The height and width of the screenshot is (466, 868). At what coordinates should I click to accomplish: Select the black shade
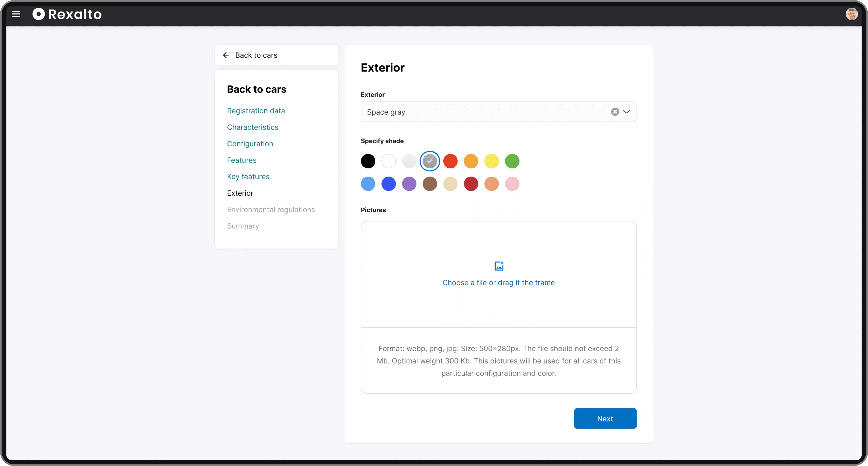click(368, 161)
